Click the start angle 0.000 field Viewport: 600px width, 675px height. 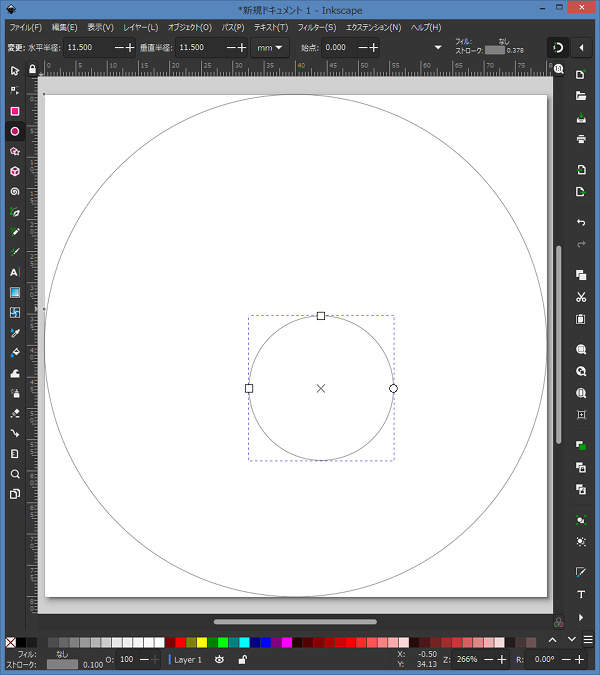pos(340,48)
